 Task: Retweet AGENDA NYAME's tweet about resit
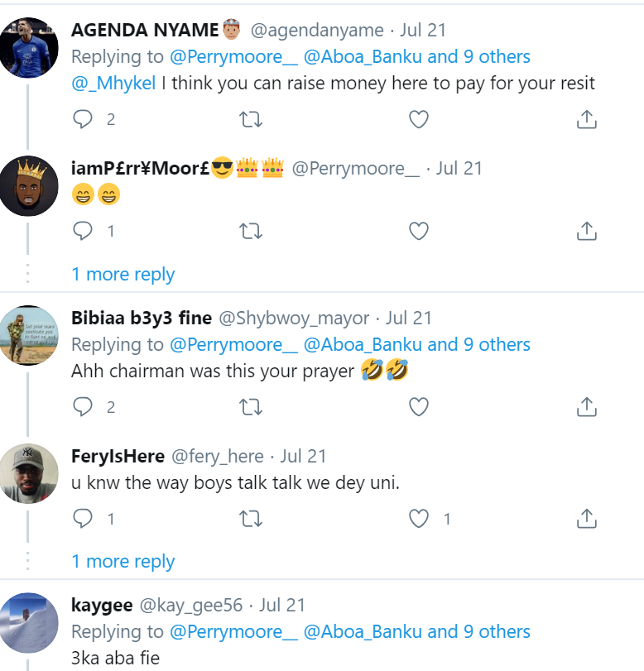click(250, 120)
